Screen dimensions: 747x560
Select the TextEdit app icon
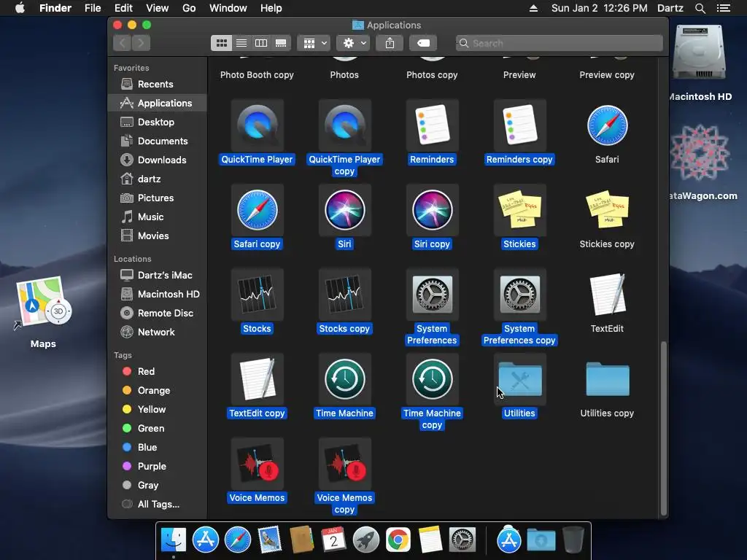click(x=607, y=295)
